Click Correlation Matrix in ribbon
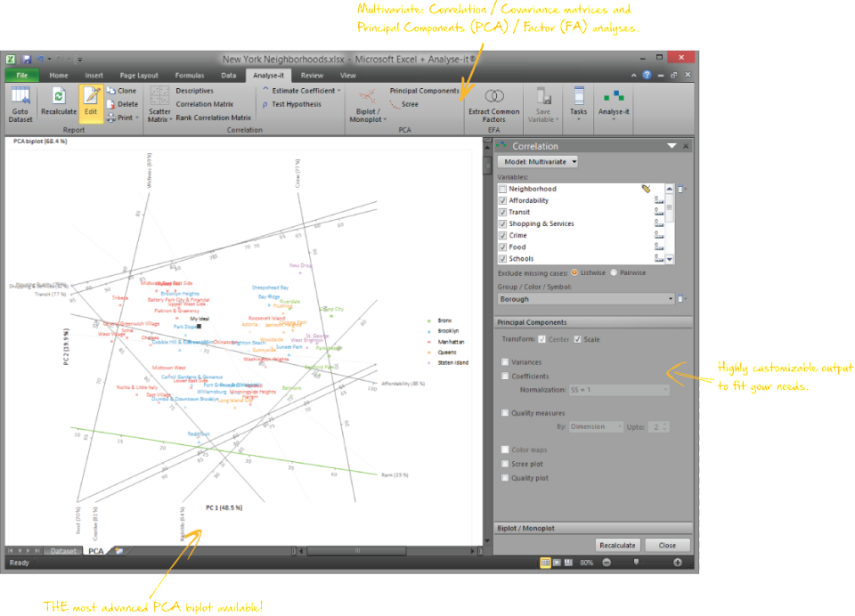This screenshot has width=855, height=616. pyautogui.click(x=205, y=104)
